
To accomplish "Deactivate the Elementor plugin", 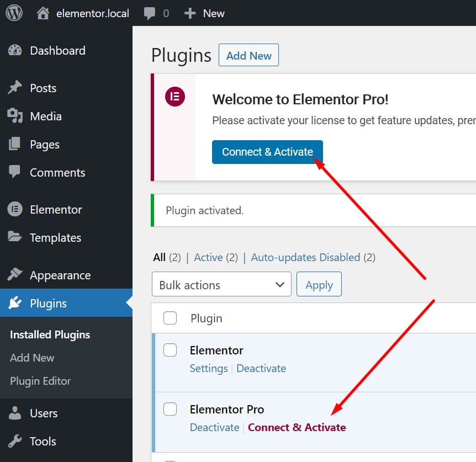I will point(261,368).
